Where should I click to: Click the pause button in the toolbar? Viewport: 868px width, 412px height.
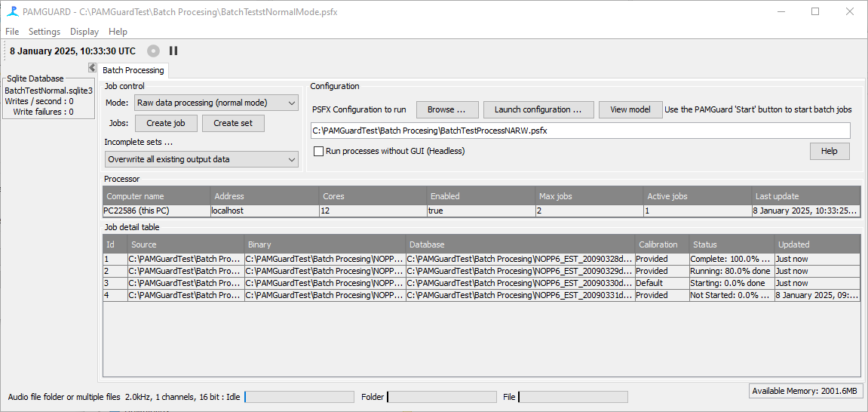(173, 51)
